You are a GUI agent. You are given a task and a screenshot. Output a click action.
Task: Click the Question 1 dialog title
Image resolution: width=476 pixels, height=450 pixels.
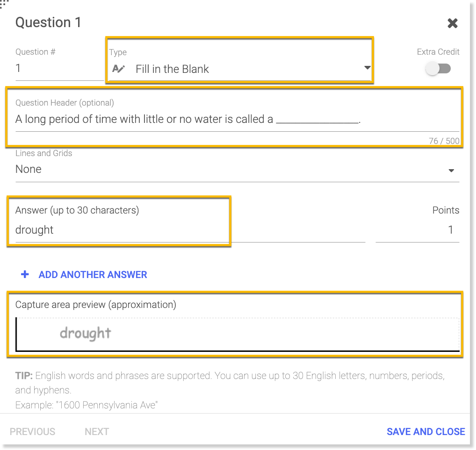[48, 22]
